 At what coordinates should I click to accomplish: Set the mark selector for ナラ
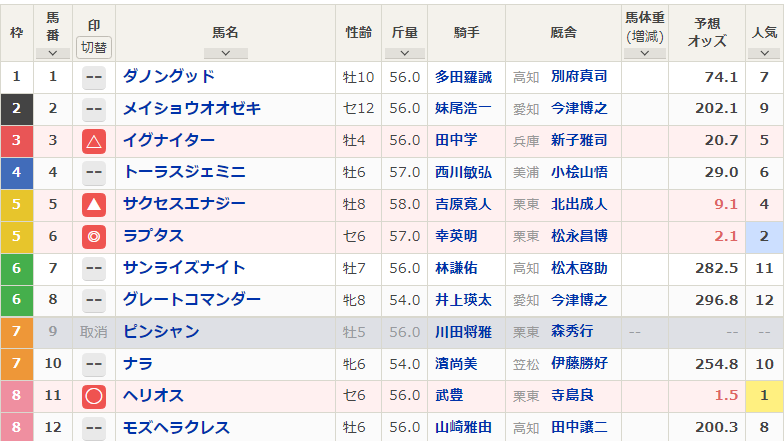[94, 364]
